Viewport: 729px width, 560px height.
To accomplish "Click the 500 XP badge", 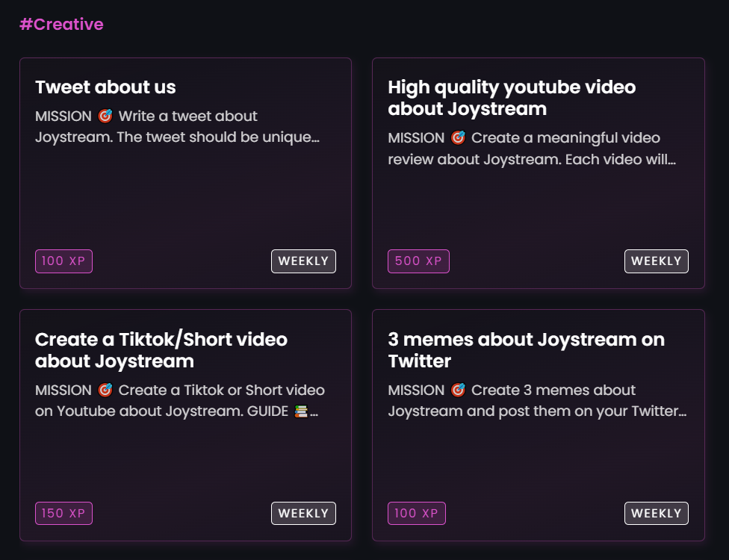I will pyautogui.click(x=418, y=261).
